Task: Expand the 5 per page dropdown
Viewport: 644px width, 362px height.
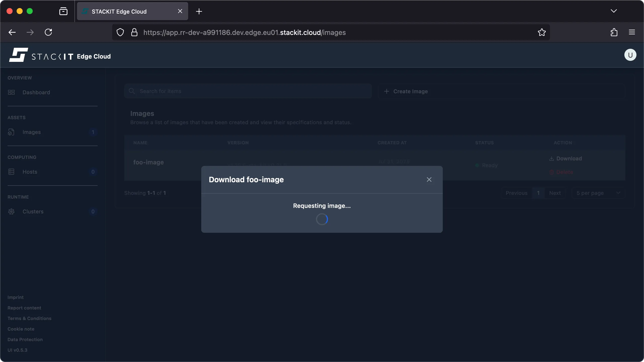Action: [598, 193]
